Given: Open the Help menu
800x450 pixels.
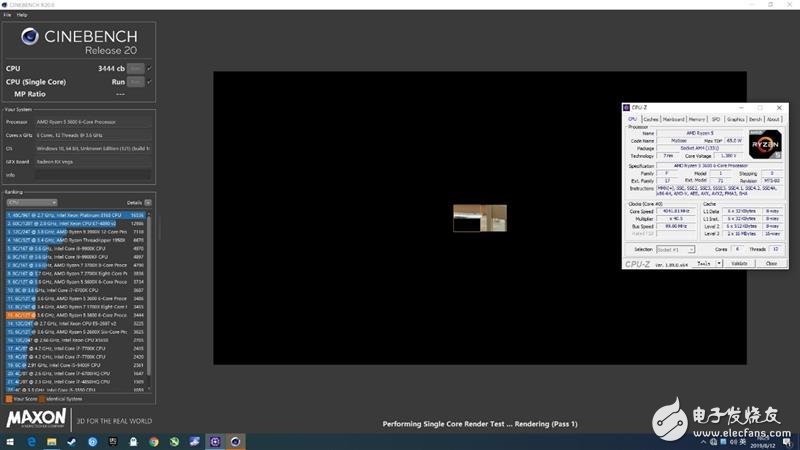Looking at the screenshot, I should (x=22, y=15).
